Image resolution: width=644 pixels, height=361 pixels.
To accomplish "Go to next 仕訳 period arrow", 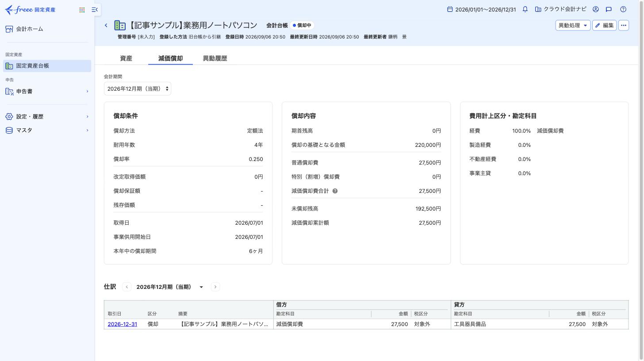I will (215, 287).
